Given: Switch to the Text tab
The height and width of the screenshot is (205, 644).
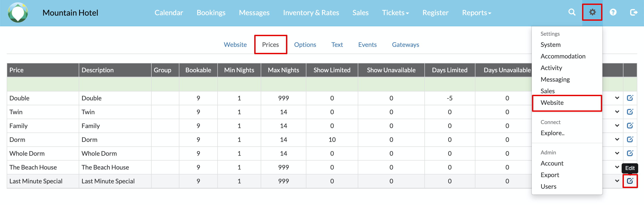Looking at the screenshot, I should 337,45.
